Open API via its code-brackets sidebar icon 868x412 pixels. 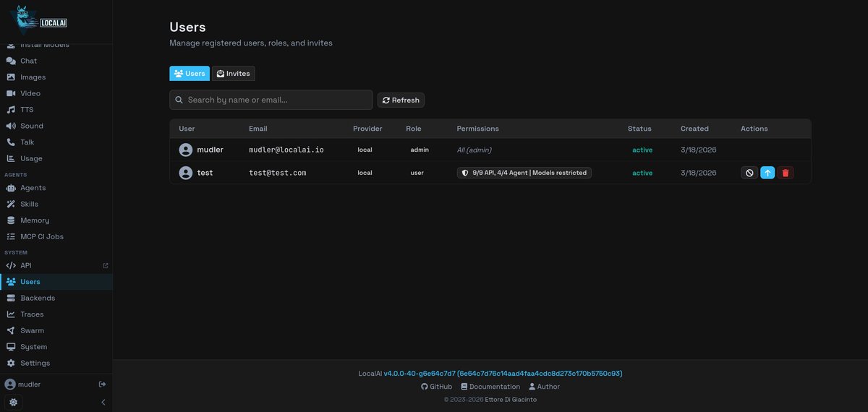(x=11, y=265)
